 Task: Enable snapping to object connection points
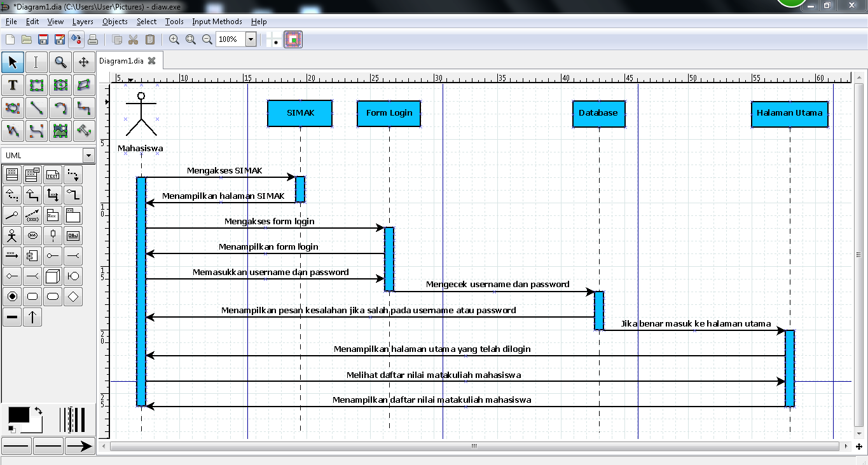pyautogui.click(x=294, y=39)
